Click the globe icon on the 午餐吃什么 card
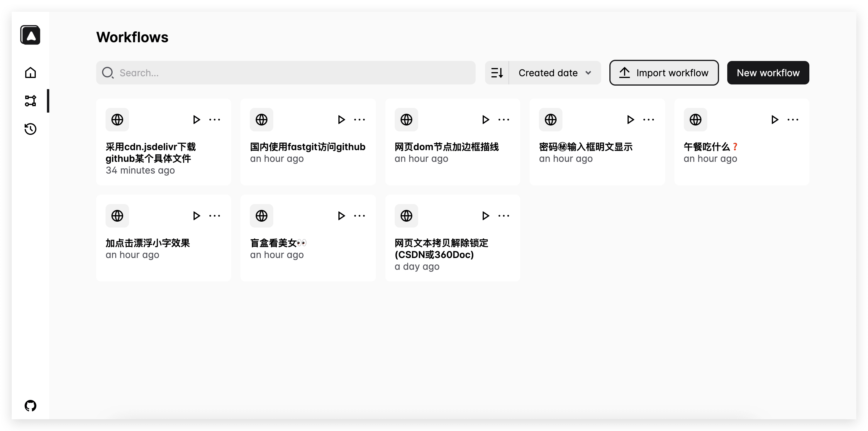868x431 pixels. pyautogui.click(x=695, y=119)
